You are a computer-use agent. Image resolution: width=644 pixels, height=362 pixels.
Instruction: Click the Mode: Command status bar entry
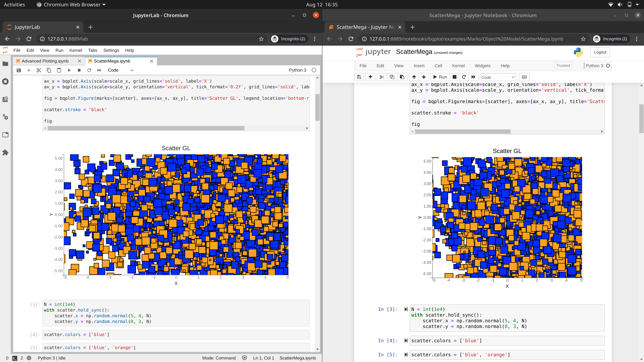(219, 358)
